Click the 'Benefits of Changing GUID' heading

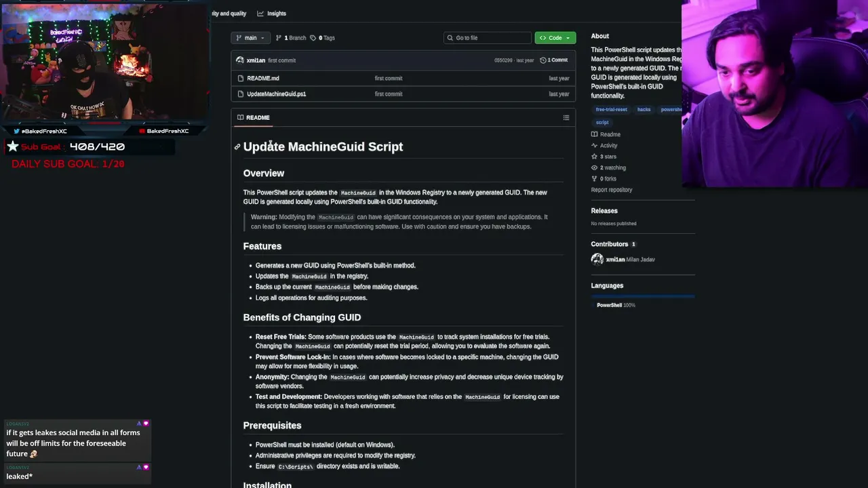(x=302, y=317)
